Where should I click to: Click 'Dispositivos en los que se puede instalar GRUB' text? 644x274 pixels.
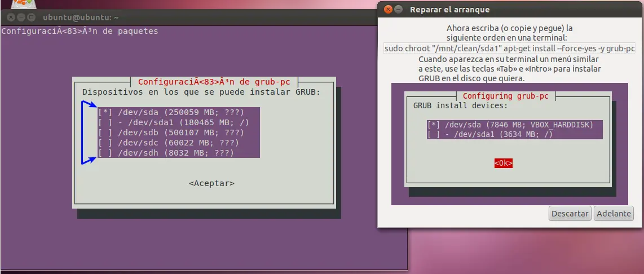tap(201, 92)
